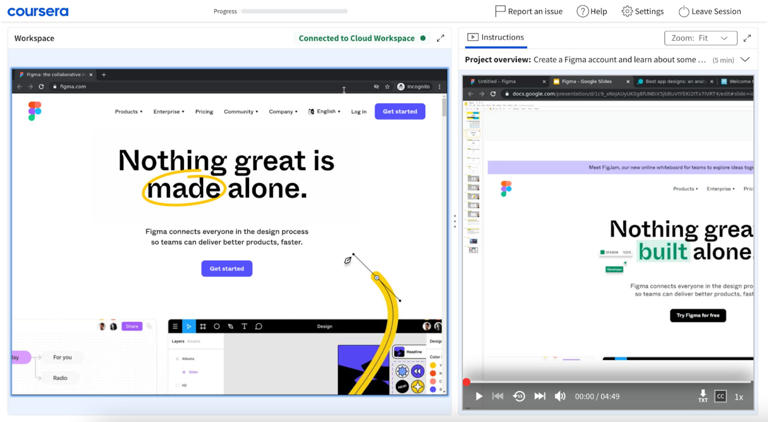Open the Products dropdown on Figma site
Screen dimensions: 768x422
[128, 112]
